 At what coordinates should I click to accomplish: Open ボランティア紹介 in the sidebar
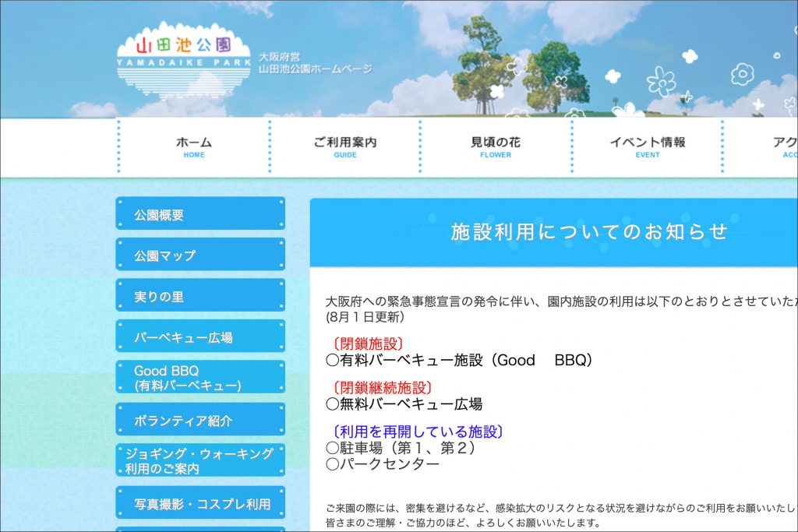(x=200, y=421)
